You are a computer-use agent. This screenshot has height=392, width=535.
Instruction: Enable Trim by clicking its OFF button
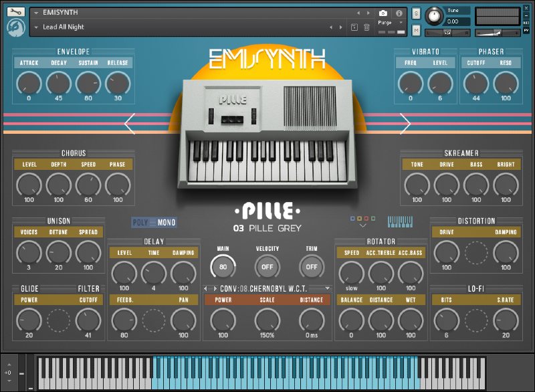(x=312, y=266)
